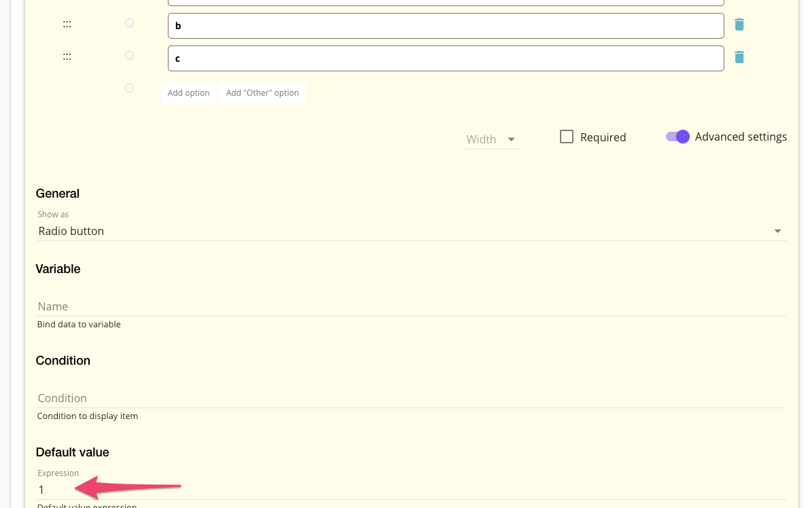Turn off the Advanced settings toggle
The width and height of the screenshot is (812, 508).
678,137
